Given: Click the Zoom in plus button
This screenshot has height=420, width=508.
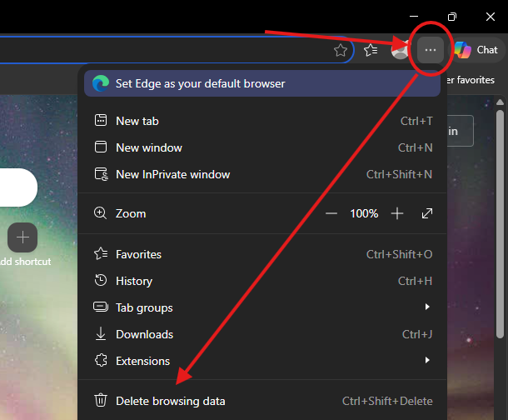Looking at the screenshot, I should (x=397, y=213).
